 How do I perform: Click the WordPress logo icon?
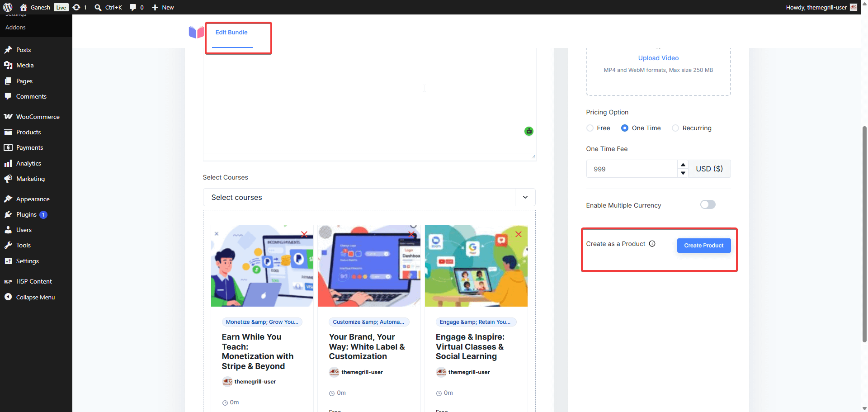coord(8,7)
